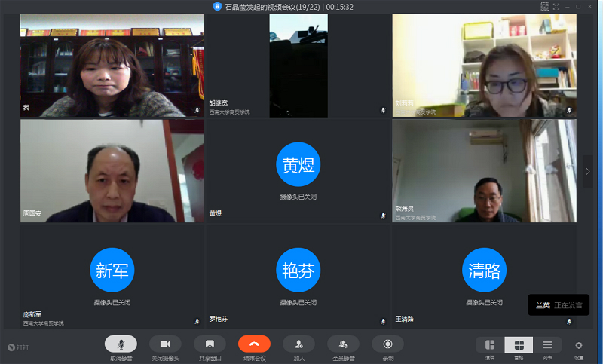The image size is (603, 364).
Task: Mute everyone with 全员静音
Action: pos(343,344)
